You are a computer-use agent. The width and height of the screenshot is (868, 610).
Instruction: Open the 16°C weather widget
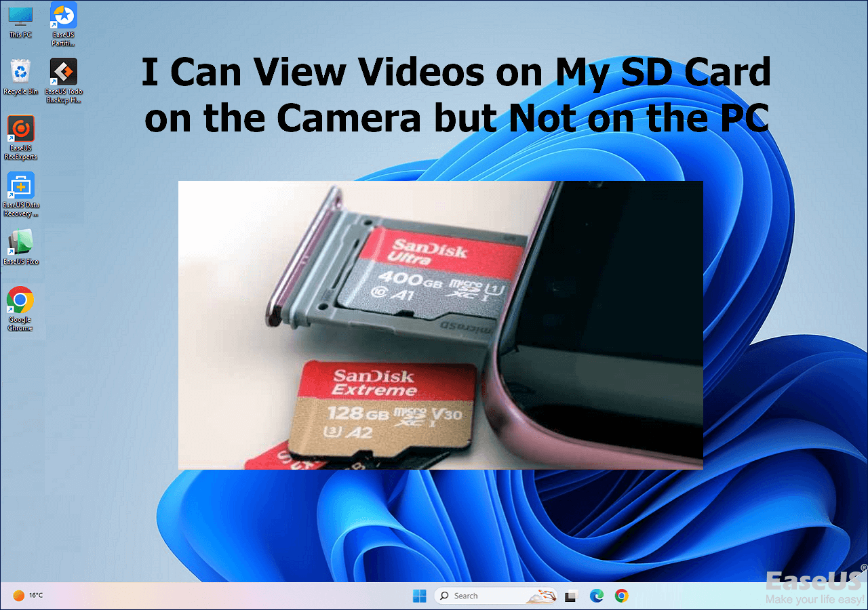click(28, 595)
